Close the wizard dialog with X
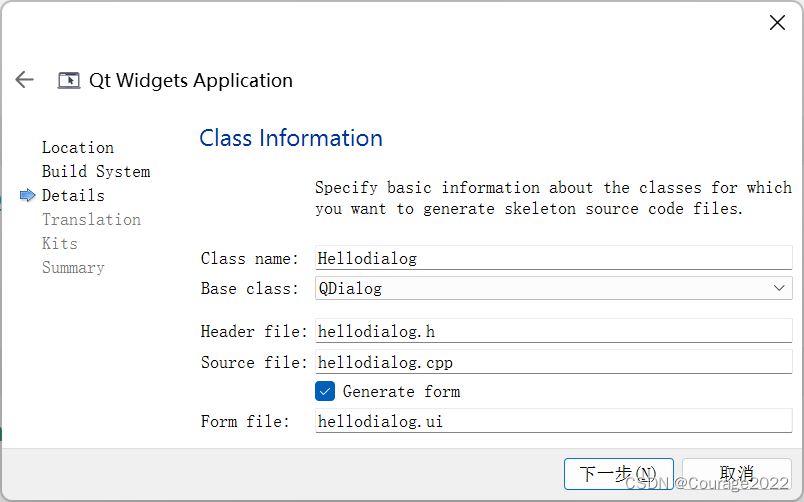Viewport: 804px width, 502px height. click(x=777, y=23)
